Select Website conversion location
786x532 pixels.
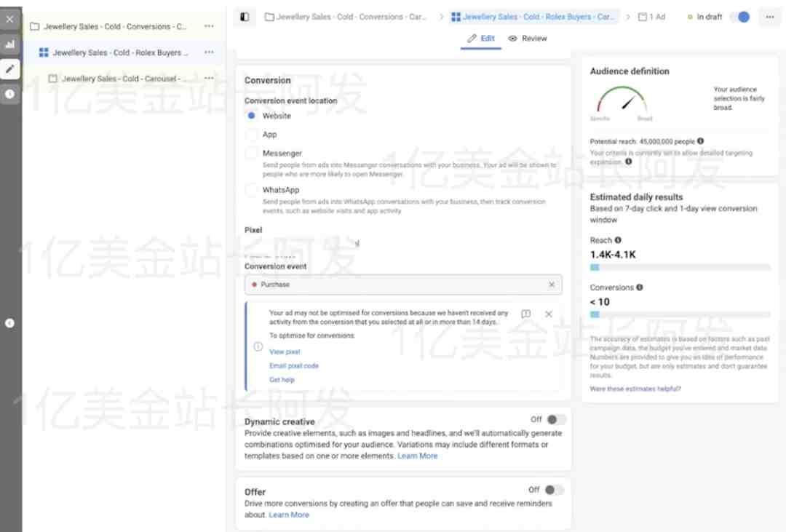(252, 116)
